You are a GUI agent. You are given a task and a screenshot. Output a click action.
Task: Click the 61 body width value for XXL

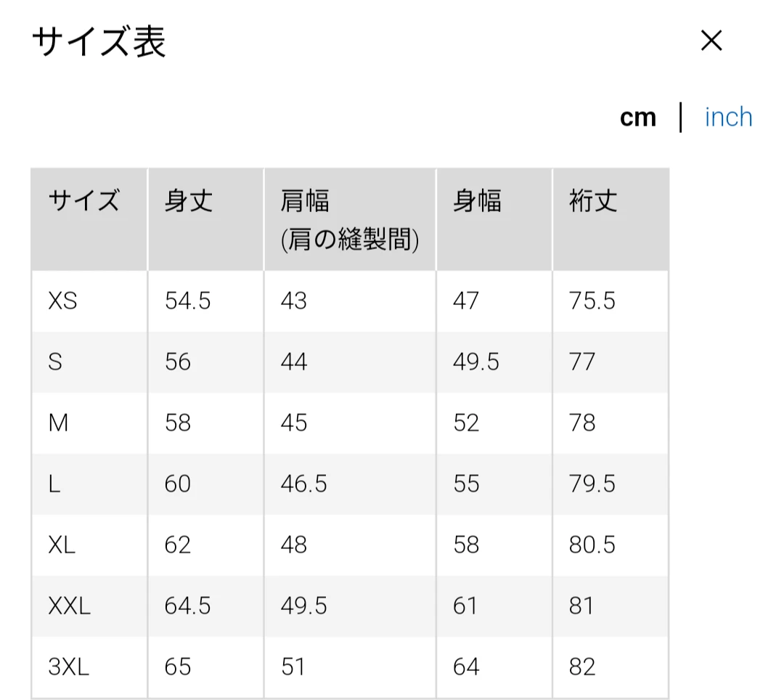pos(465,606)
